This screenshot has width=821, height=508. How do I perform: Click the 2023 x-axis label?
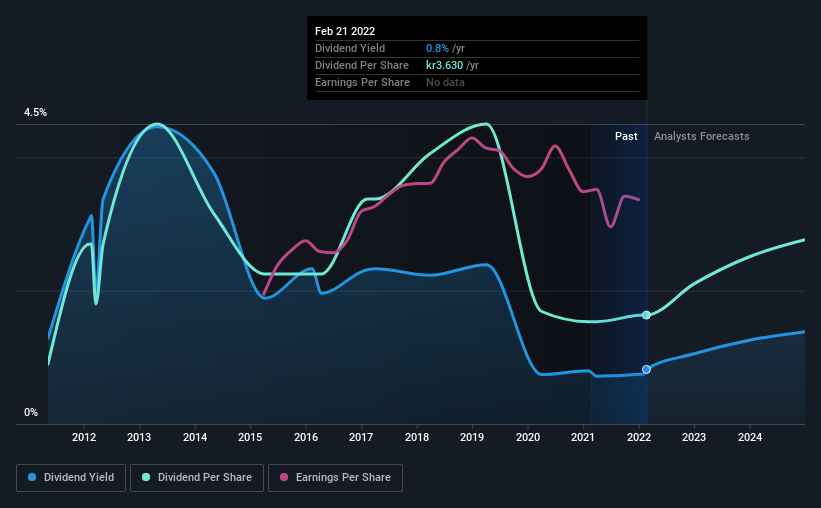694,437
